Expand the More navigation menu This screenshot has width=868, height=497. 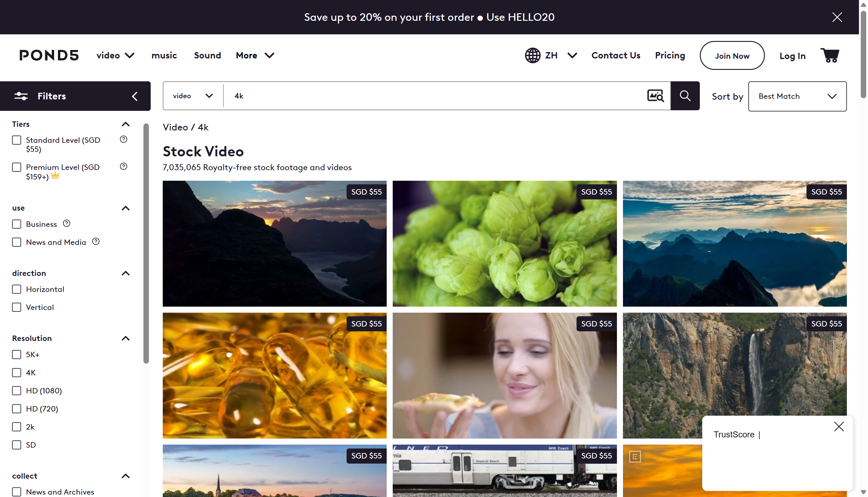point(255,55)
